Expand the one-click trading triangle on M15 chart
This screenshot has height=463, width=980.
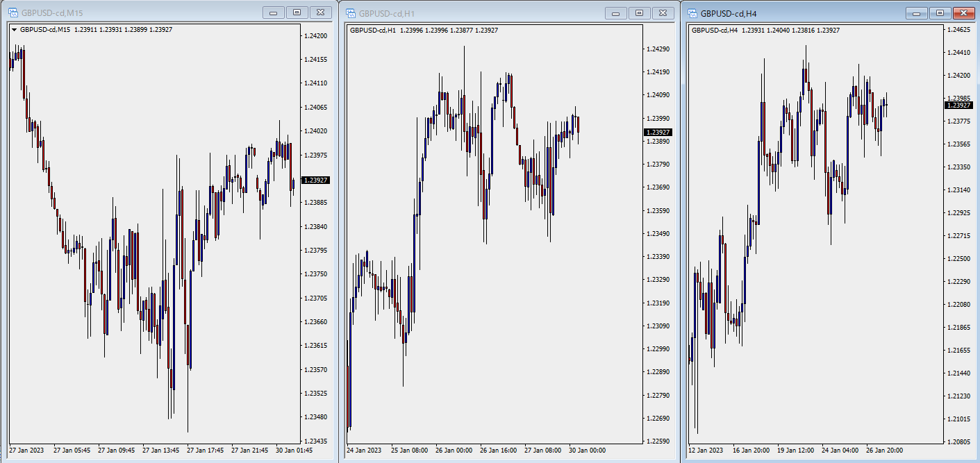[x=14, y=30]
